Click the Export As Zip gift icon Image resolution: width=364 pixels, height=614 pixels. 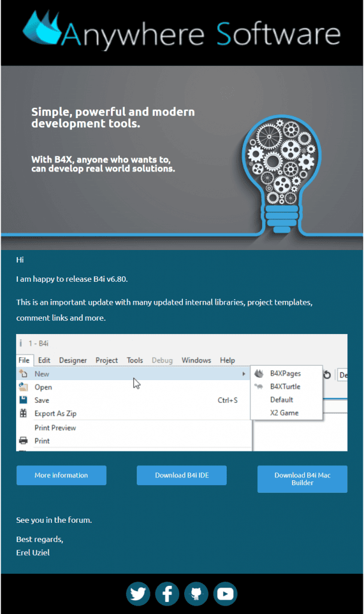click(23, 413)
